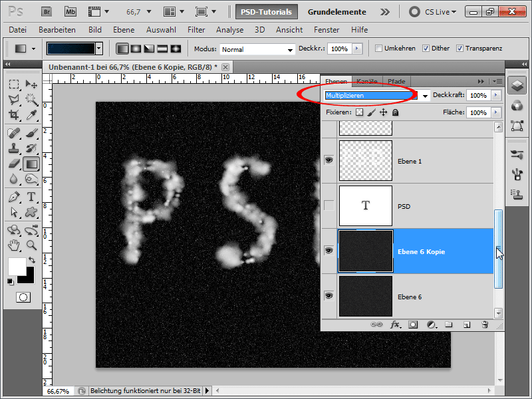The width and height of the screenshot is (532, 399).
Task: Open the Modus dropdown set to Normal
Action: pyautogui.click(x=257, y=49)
